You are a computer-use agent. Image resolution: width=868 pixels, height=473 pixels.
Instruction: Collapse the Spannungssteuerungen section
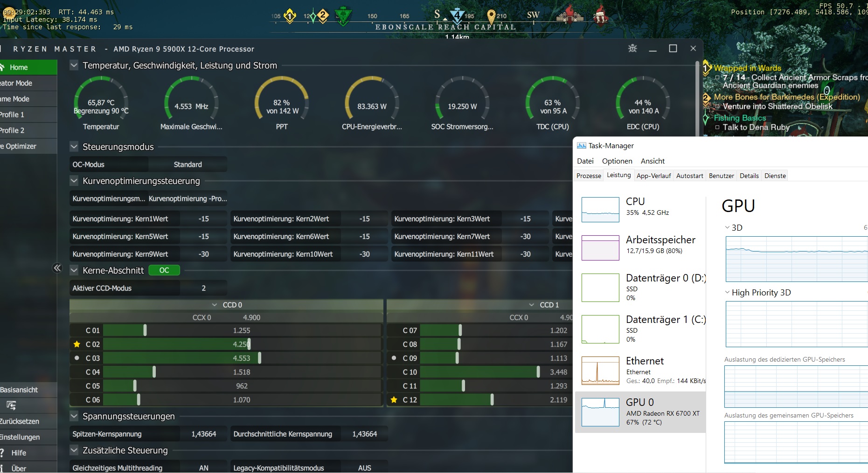pos(74,416)
